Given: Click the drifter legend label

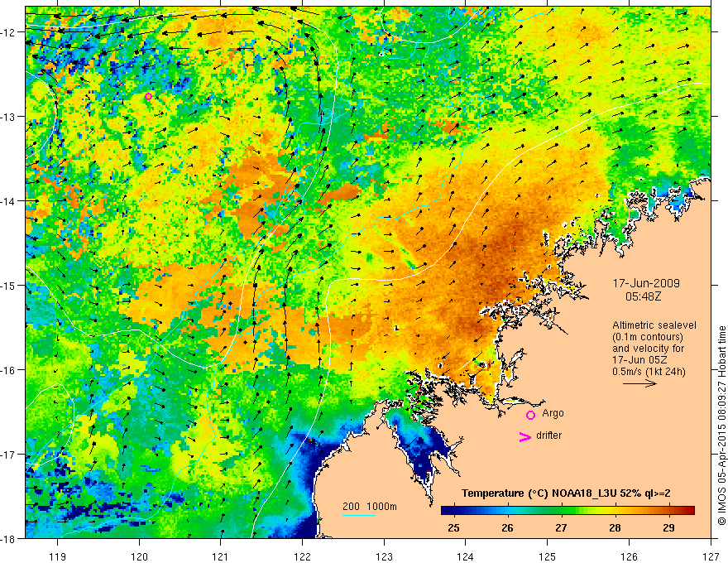Looking at the screenshot, I should 548,435.
